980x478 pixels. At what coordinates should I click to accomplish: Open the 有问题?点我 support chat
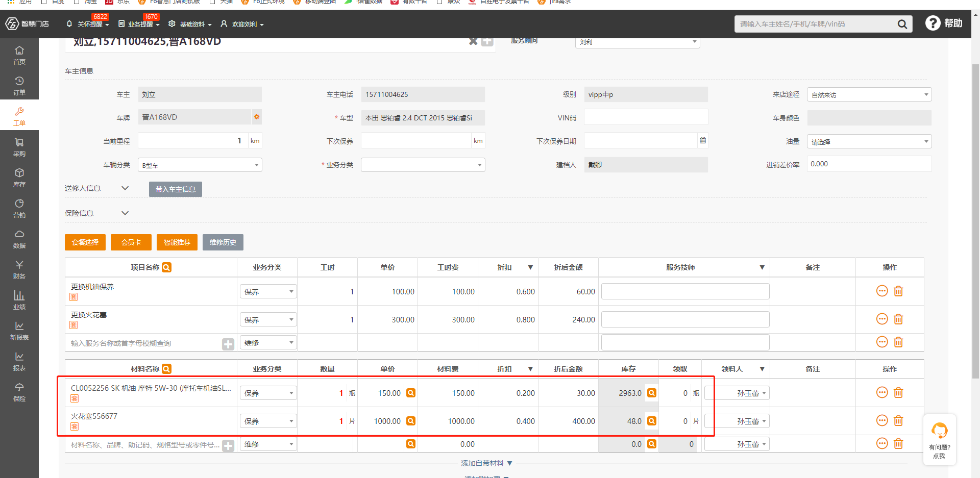939,440
